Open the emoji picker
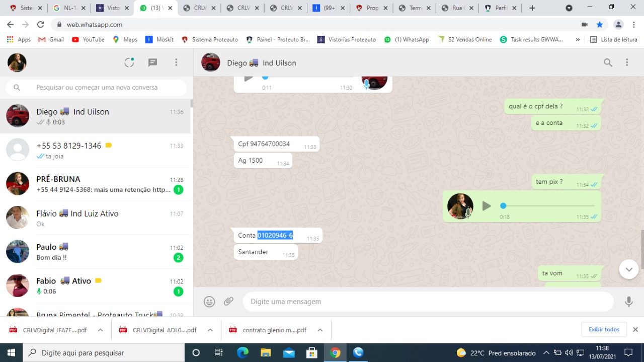 click(209, 302)
